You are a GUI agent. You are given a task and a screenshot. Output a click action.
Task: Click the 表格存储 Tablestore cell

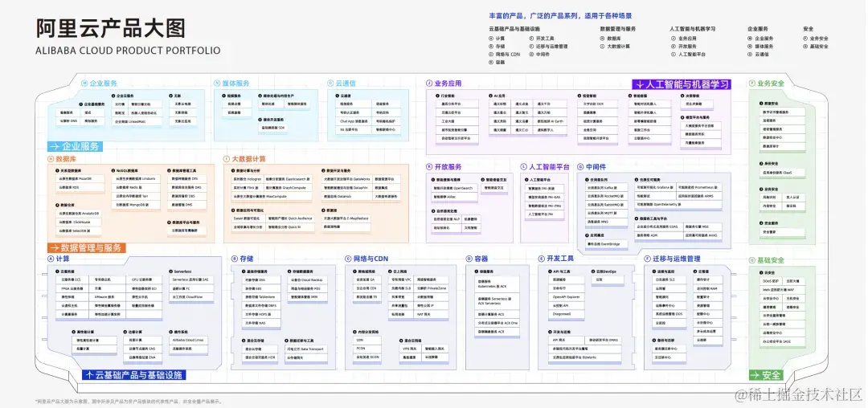coord(263,296)
